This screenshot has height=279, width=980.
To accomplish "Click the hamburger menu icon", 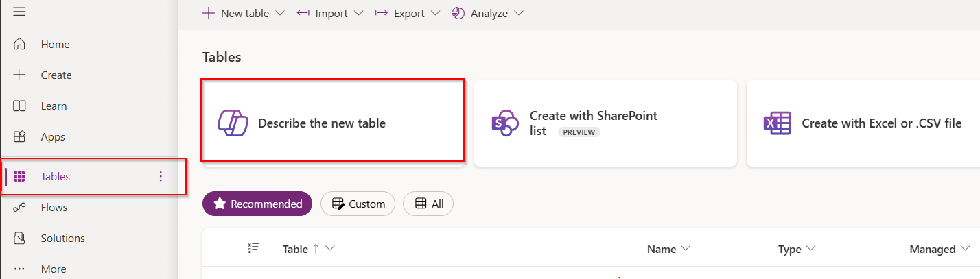I will tap(19, 12).
